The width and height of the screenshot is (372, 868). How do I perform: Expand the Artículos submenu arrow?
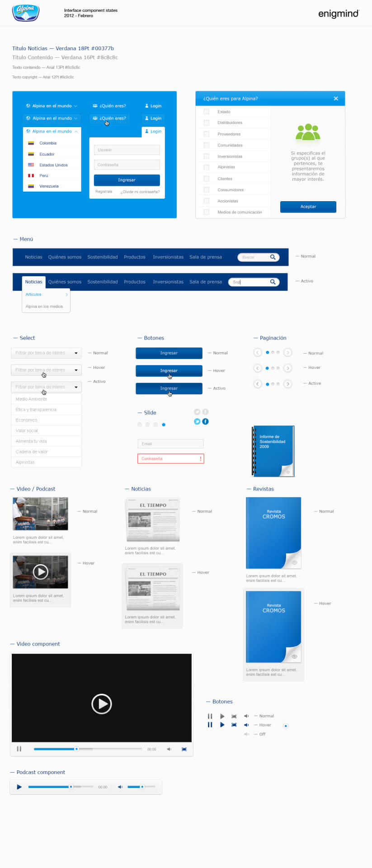67,295
